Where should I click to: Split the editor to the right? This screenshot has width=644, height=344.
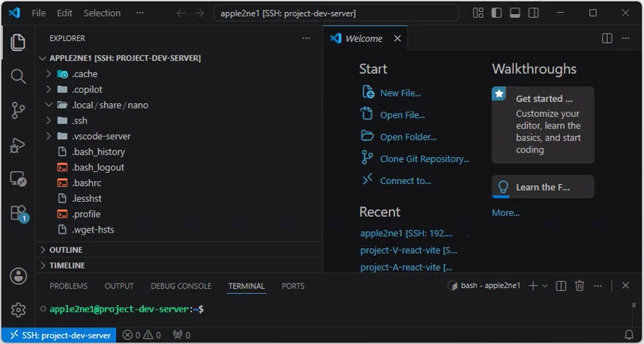pyautogui.click(x=607, y=38)
